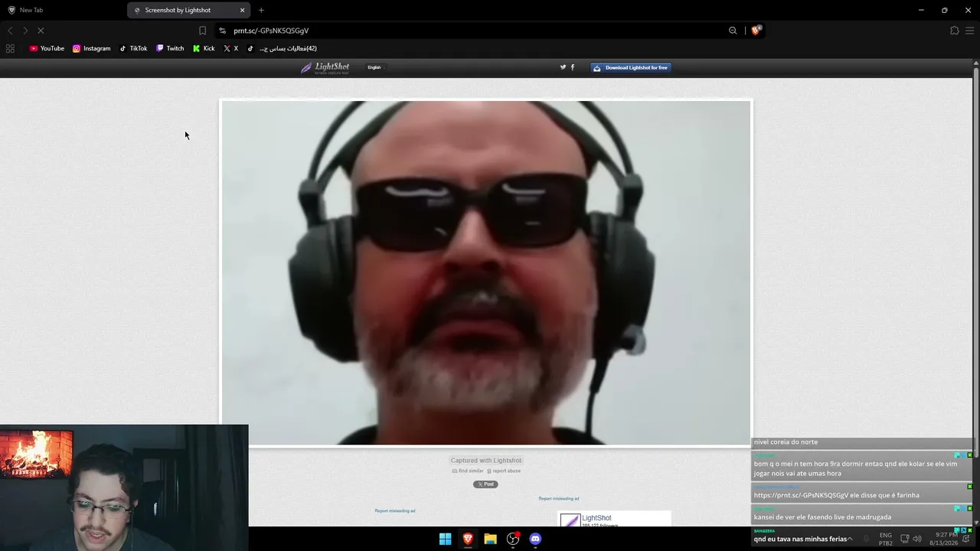Open LightShot's Twitter page icon
980x551 pixels.
click(563, 67)
